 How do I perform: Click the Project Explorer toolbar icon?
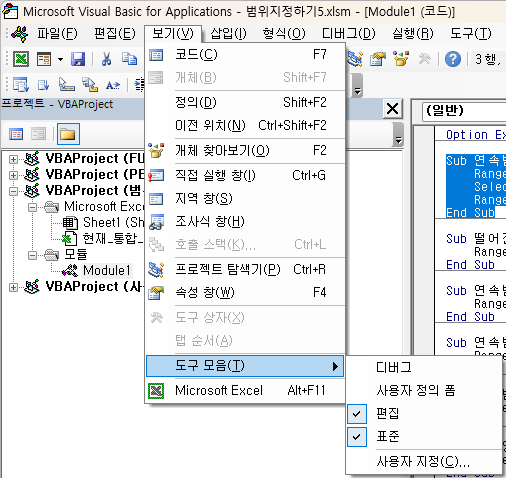(355, 59)
